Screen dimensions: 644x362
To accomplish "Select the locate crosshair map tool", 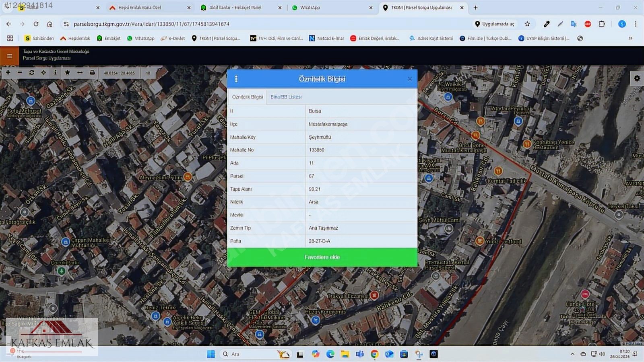I will point(43,72).
